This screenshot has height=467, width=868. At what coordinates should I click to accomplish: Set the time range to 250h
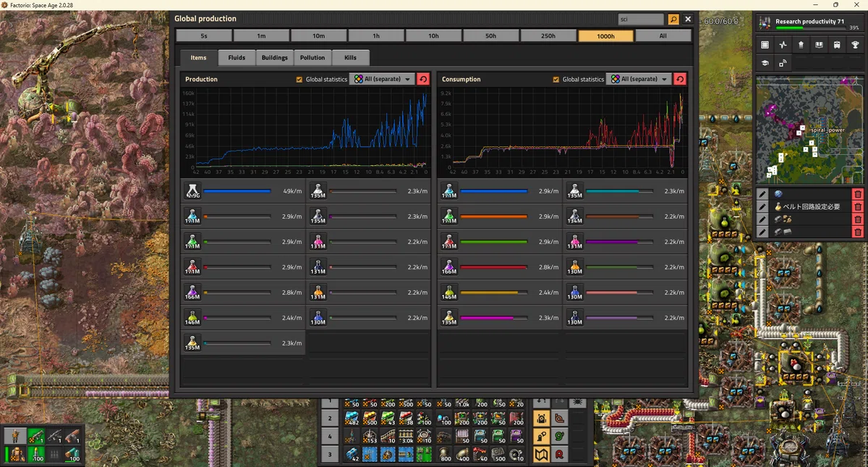548,35
